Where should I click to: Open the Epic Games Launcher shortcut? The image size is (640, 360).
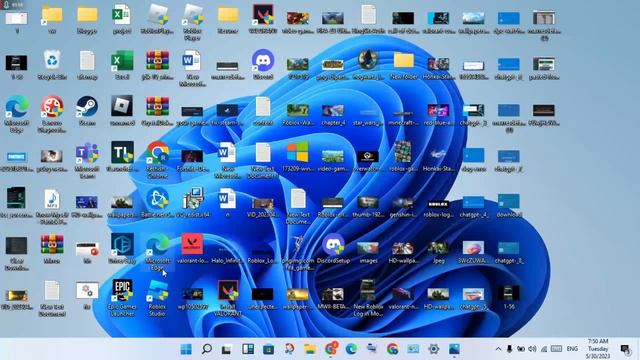[122, 298]
